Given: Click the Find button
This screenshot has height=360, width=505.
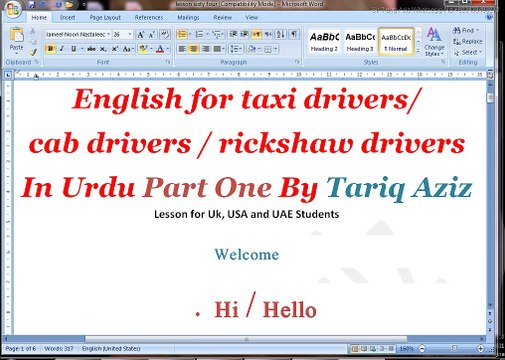Looking at the screenshot, I should coord(466,30).
